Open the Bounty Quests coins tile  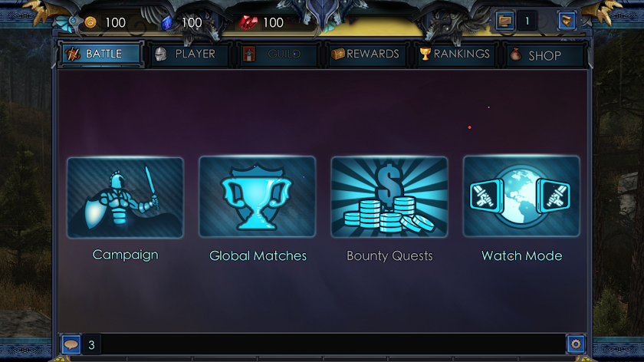click(389, 197)
